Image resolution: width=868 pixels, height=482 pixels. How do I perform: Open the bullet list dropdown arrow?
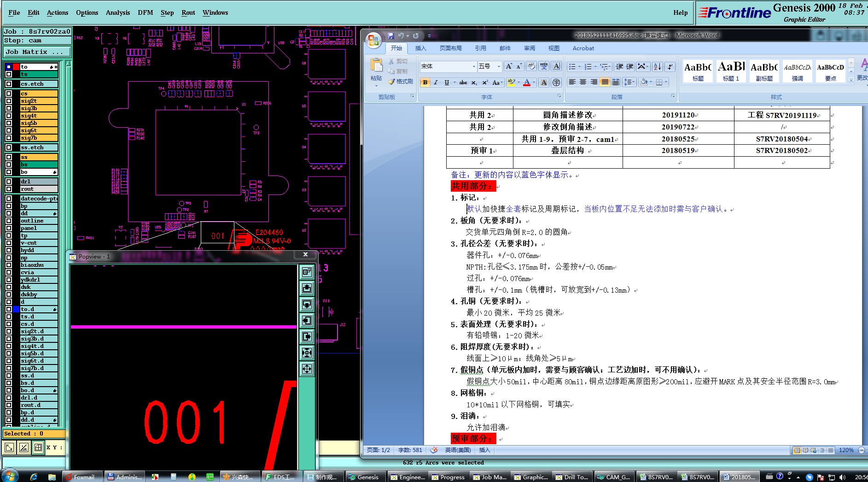coord(579,67)
